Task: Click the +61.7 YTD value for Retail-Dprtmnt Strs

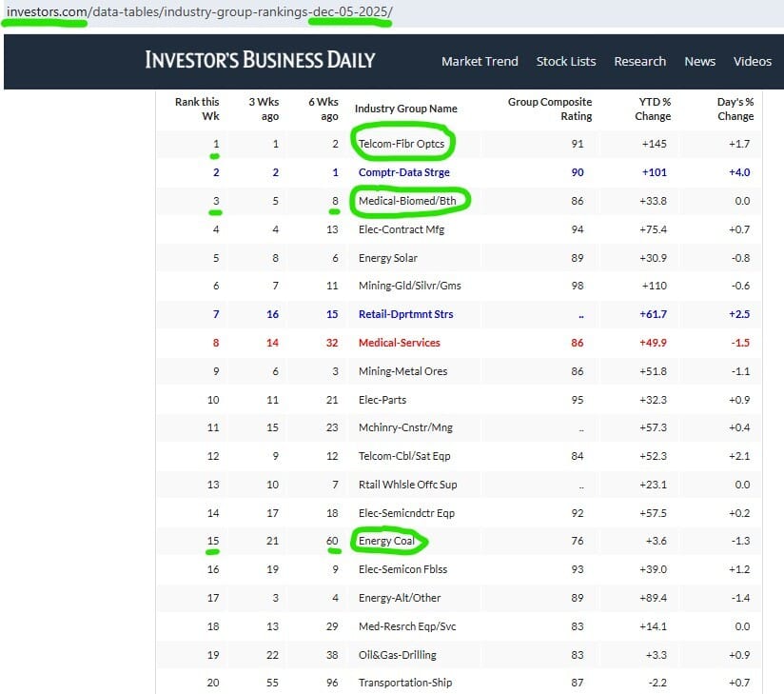Action: click(x=653, y=314)
